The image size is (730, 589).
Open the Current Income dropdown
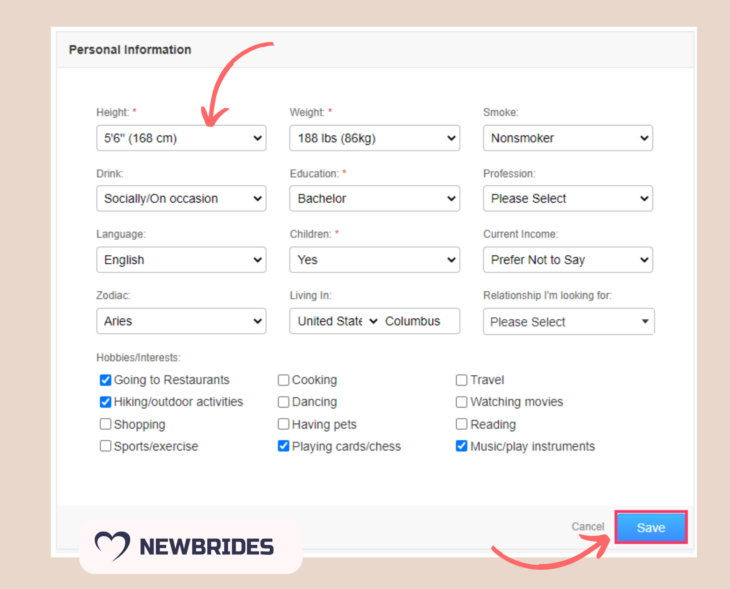click(x=567, y=260)
